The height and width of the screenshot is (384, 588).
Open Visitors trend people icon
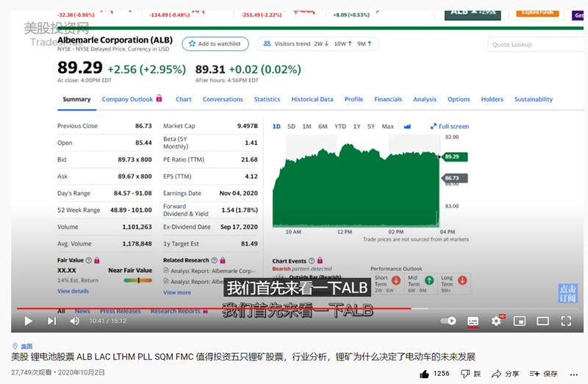(267, 43)
